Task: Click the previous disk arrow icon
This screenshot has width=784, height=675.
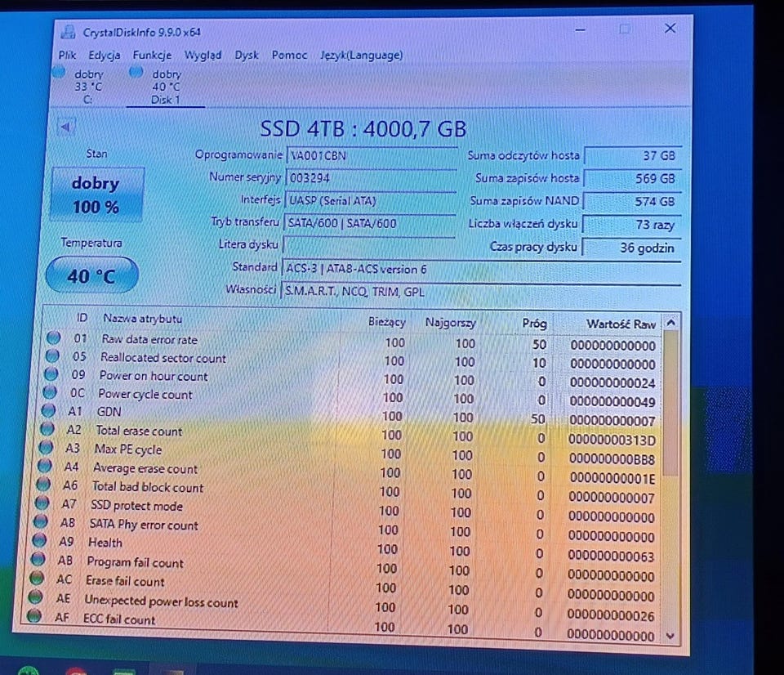Action: (x=65, y=127)
